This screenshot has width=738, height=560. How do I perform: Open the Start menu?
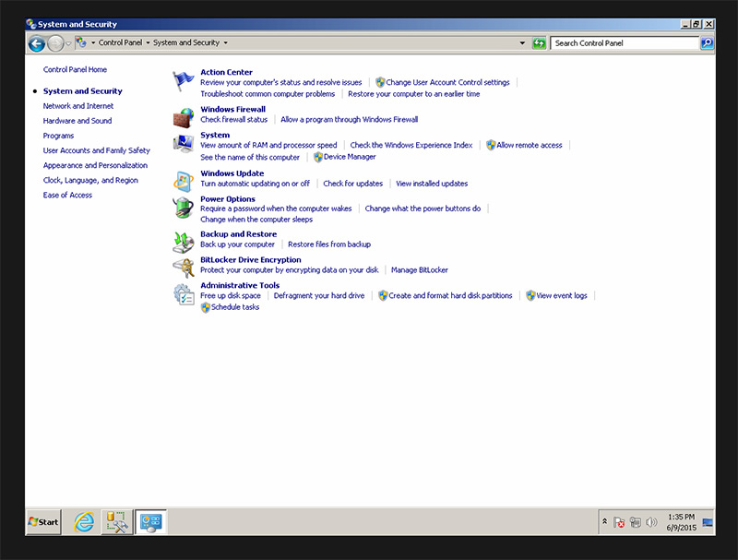coord(43,522)
